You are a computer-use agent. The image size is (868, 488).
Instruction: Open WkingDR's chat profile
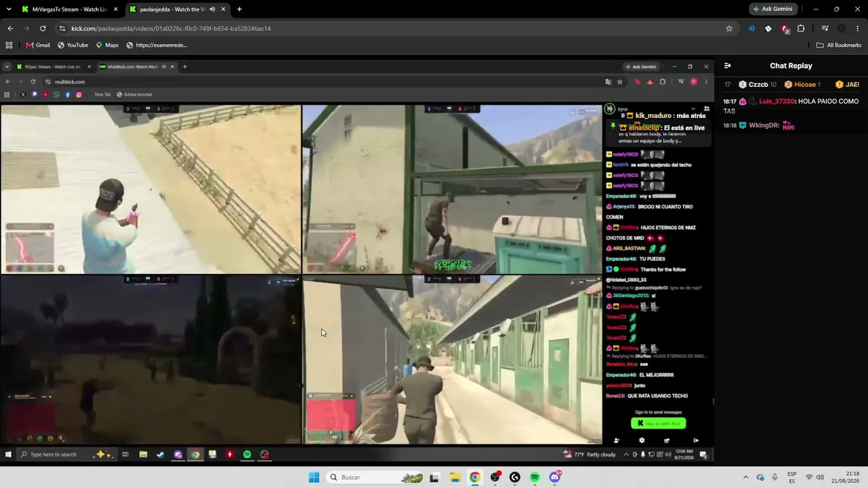pos(764,125)
